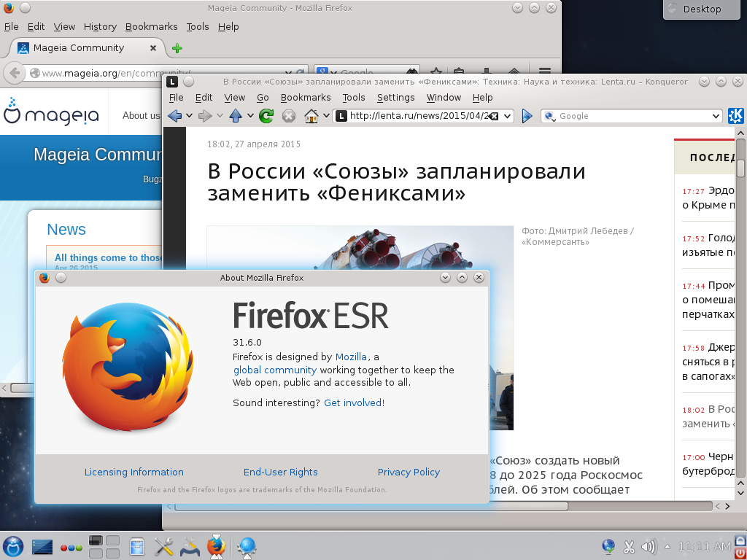Open Konqueror's Settings menu
The image size is (747, 560).
[396, 98]
